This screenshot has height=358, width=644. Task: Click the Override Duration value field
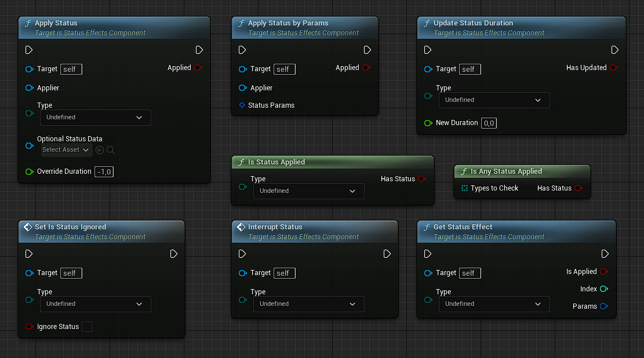point(104,171)
